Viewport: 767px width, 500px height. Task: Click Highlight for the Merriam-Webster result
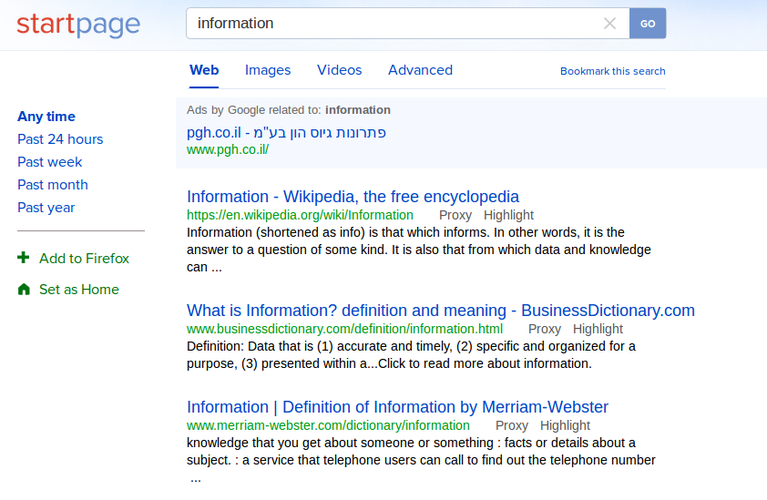click(565, 426)
